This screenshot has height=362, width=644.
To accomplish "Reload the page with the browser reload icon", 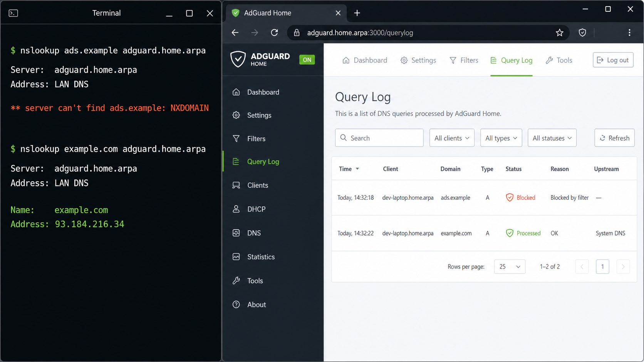I will pyautogui.click(x=274, y=33).
